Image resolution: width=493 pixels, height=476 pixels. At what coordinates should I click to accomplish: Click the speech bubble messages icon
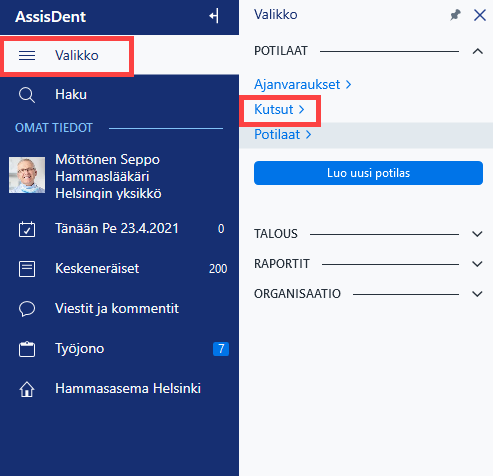(27, 309)
